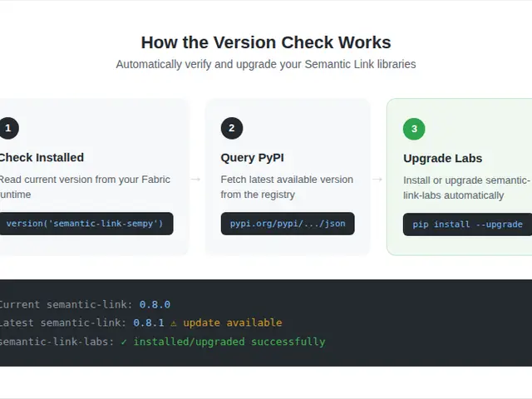Screen dimensions: 532x399
Task: Select the version('semantic-link-sempy') code snippet
Action: click(x=86, y=224)
